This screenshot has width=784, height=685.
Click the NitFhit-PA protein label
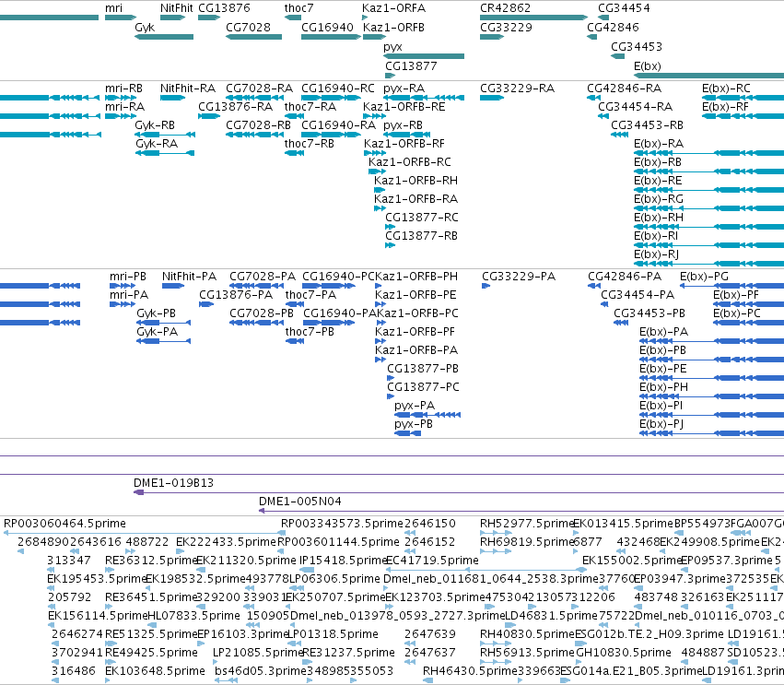tap(190, 277)
